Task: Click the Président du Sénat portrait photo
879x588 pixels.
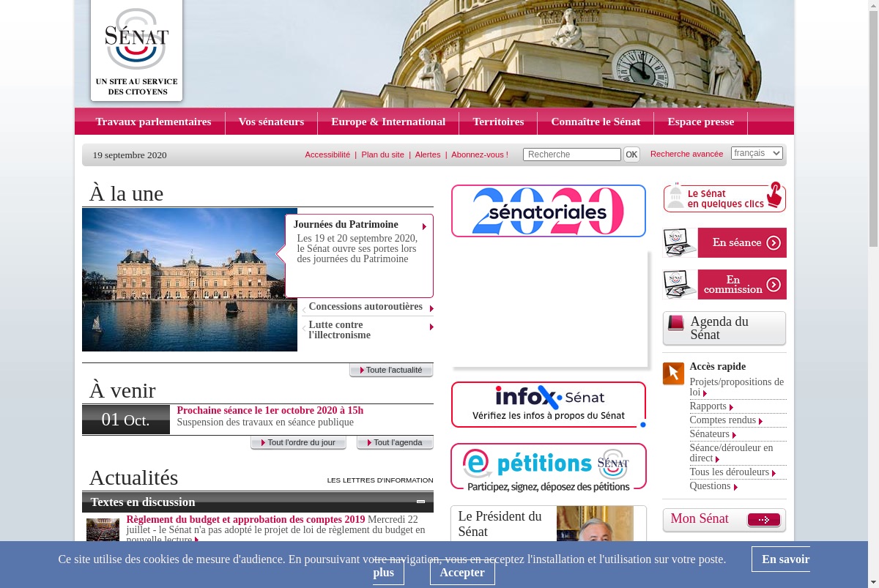Action: click(595, 524)
